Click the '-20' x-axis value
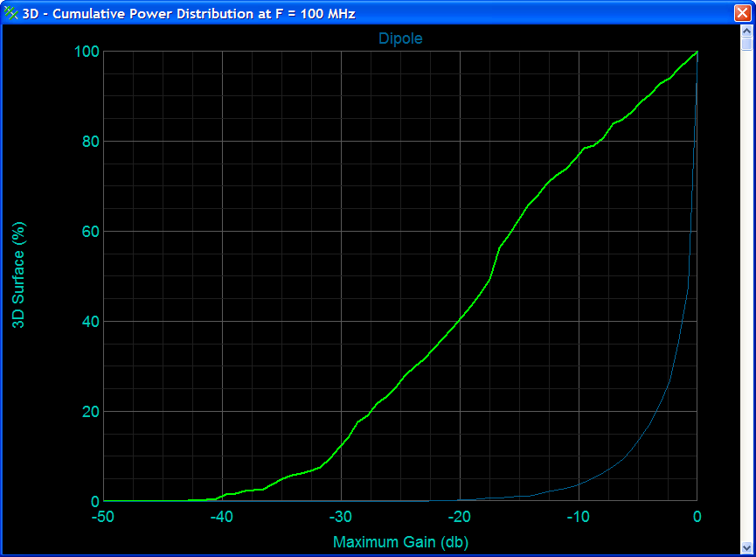 click(459, 517)
